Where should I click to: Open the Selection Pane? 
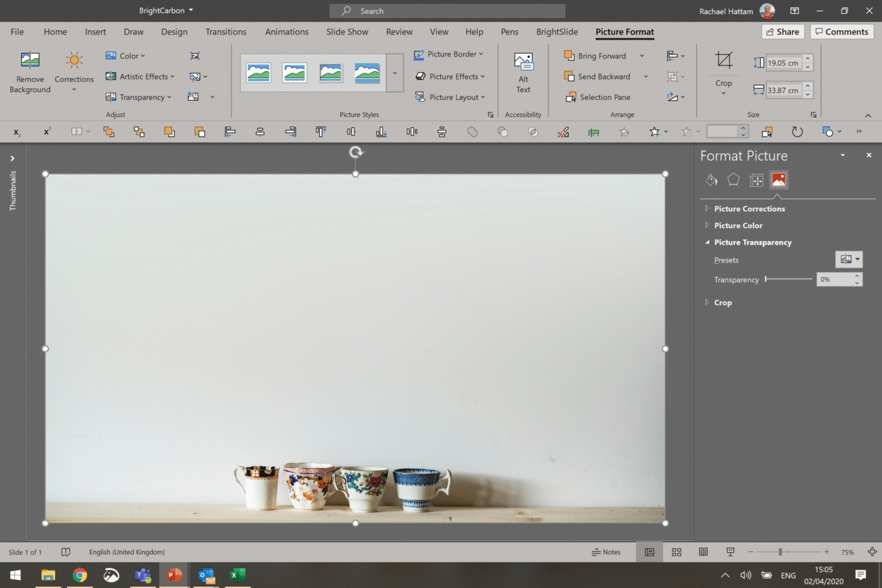coord(603,96)
